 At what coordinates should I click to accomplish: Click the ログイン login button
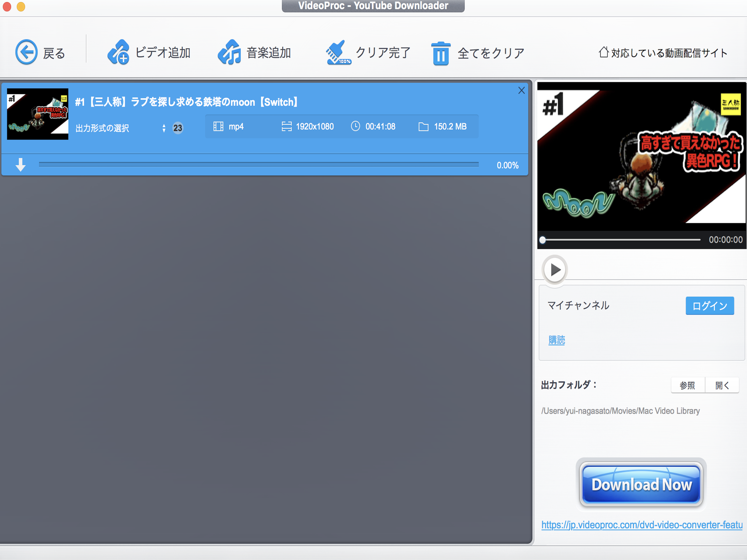click(x=710, y=306)
